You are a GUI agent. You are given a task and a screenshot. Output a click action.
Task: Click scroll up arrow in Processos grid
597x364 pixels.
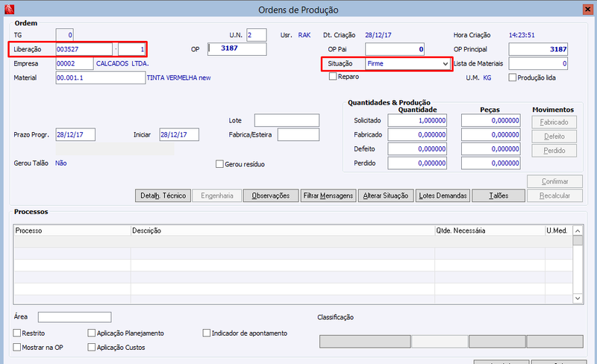tap(578, 230)
